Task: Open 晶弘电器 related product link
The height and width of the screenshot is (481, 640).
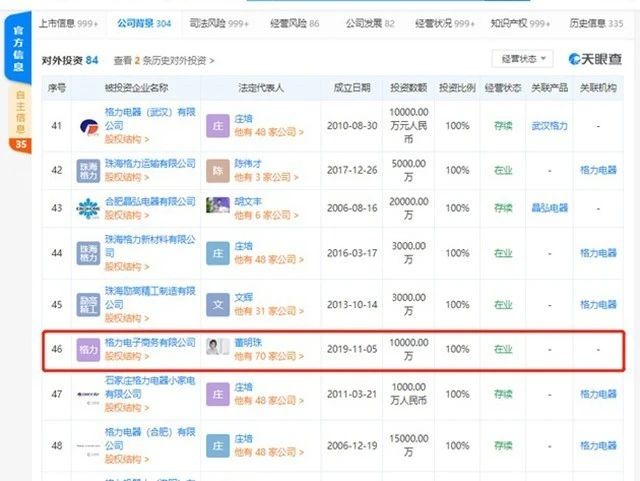Action: click(x=549, y=208)
